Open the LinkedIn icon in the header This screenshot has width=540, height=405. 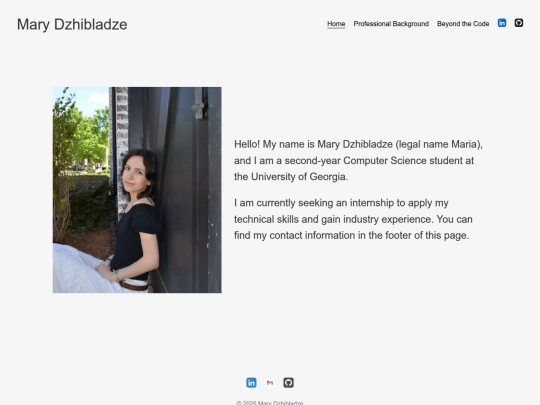[x=502, y=23]
